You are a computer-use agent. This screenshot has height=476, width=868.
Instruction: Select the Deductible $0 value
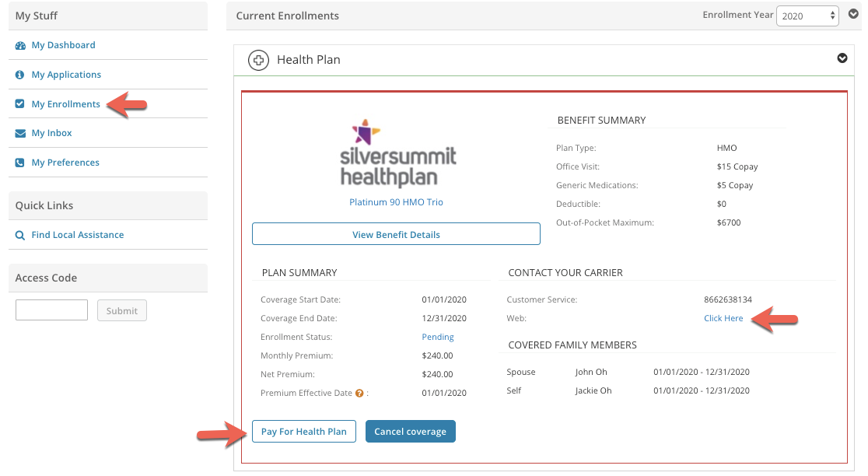tap(721, 205)
